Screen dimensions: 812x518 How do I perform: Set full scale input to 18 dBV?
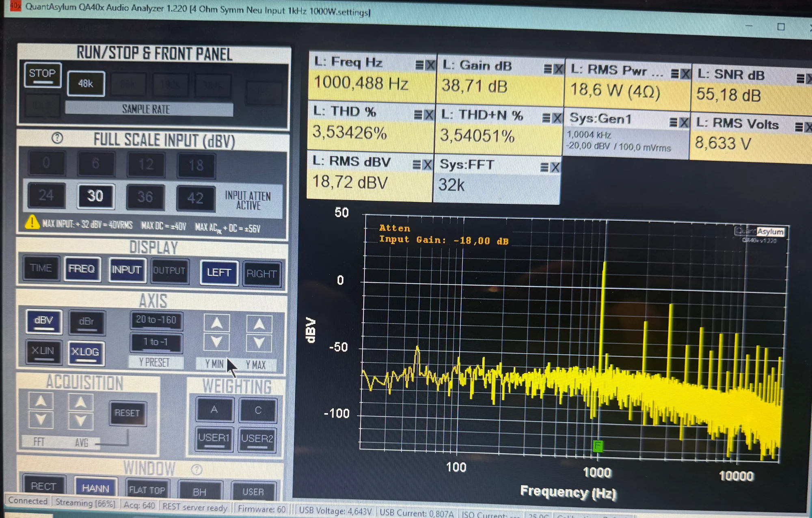tap(196, 166)
